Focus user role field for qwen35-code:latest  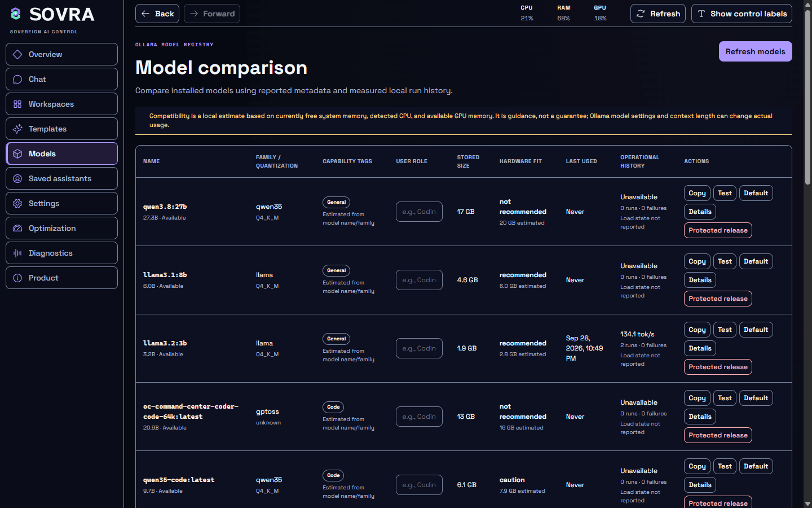click(419, 485)
